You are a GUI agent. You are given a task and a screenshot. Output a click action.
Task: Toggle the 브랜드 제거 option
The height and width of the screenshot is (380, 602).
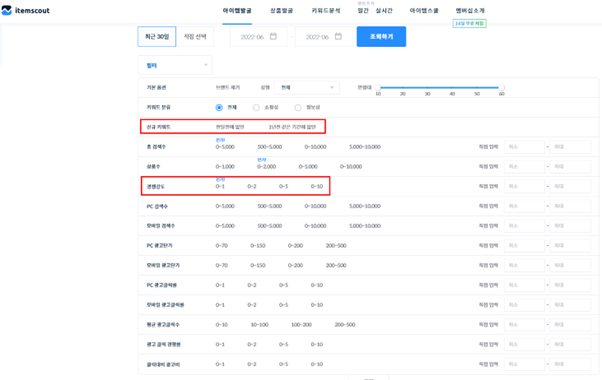coord(228,88)
